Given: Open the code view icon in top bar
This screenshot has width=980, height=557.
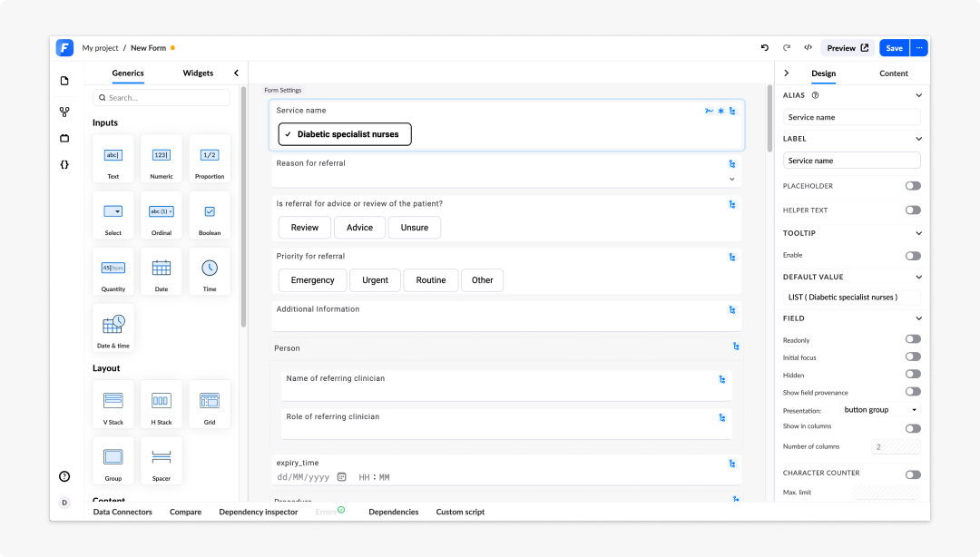Looking at the screenshot, I should click(808, 47).
